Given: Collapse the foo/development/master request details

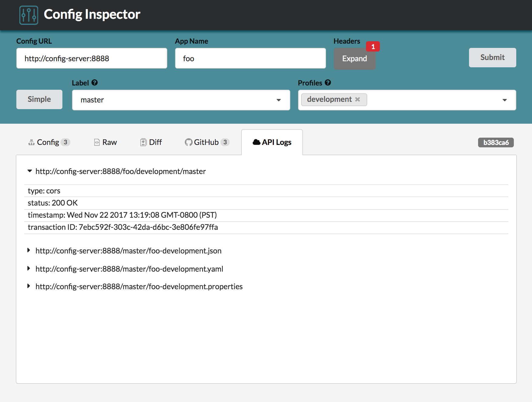Looking at the screenshot, I should (29, 171).
